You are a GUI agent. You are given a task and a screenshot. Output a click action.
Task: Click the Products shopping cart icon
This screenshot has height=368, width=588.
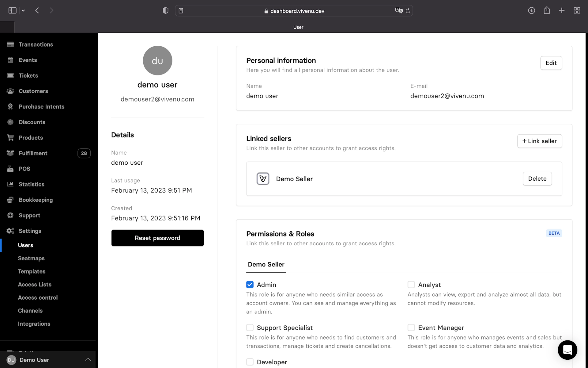click(x=10, y=138)
